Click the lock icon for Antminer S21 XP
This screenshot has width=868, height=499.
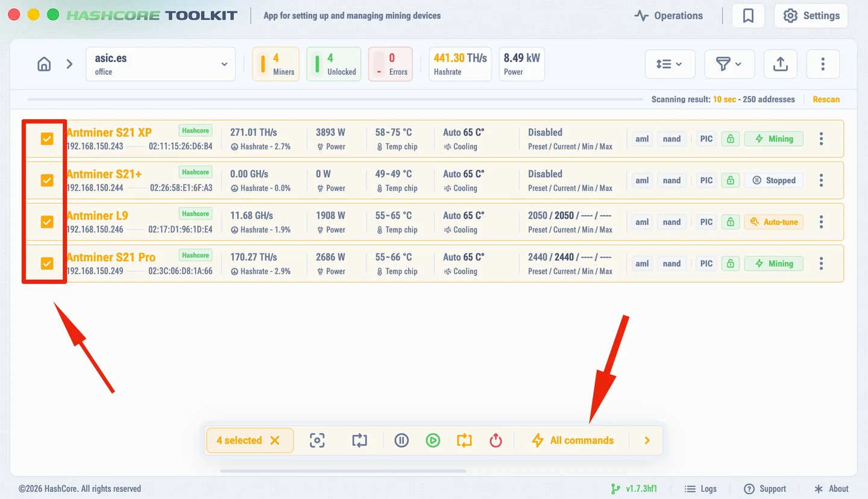point(731,139)
